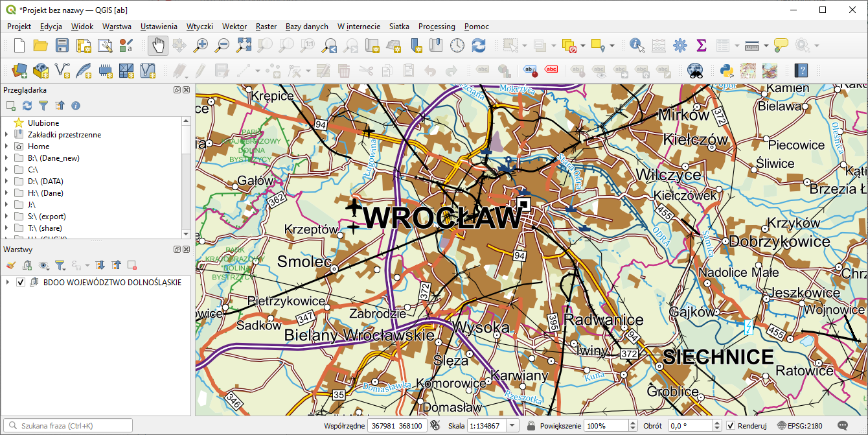868x435 pixels.
Task: Open the Python console
Action: [x=726, y=70]
